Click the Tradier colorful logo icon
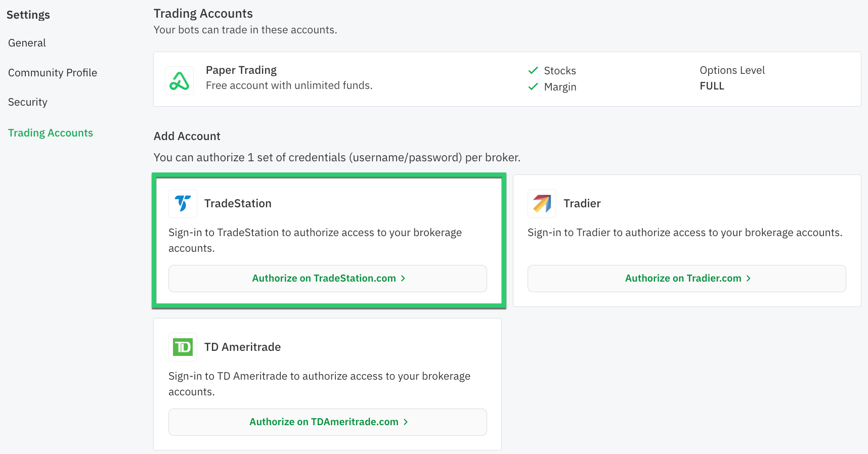The image size is (868, 454). point(542,203)
